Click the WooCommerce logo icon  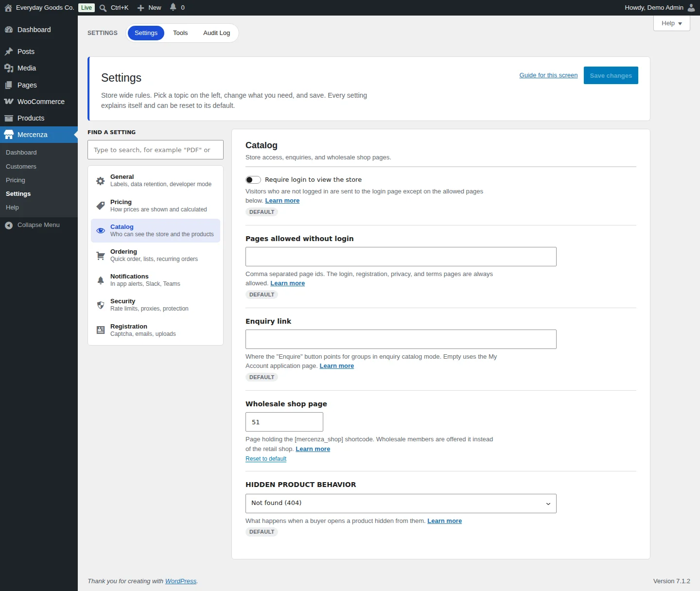pos(9,102)
